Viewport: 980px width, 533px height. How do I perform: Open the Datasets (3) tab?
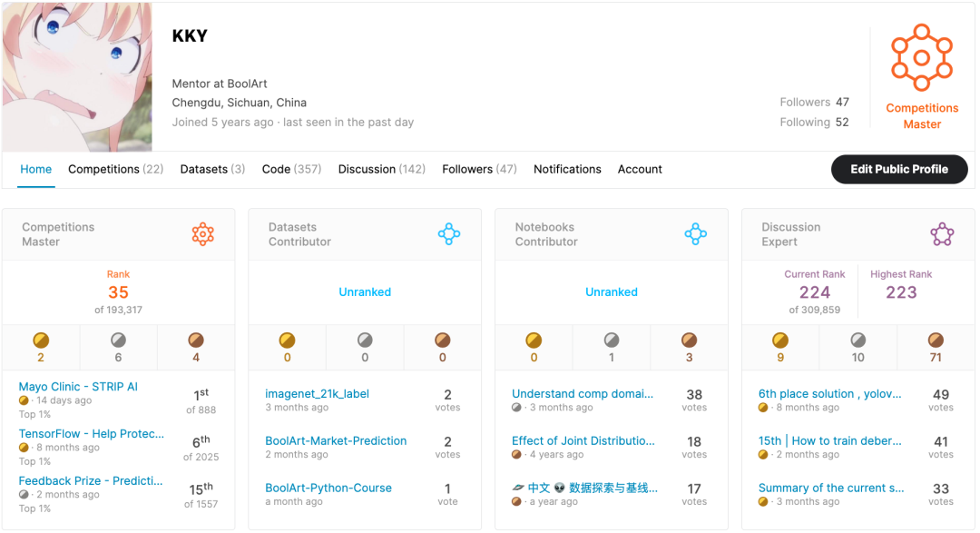point(212,169)
